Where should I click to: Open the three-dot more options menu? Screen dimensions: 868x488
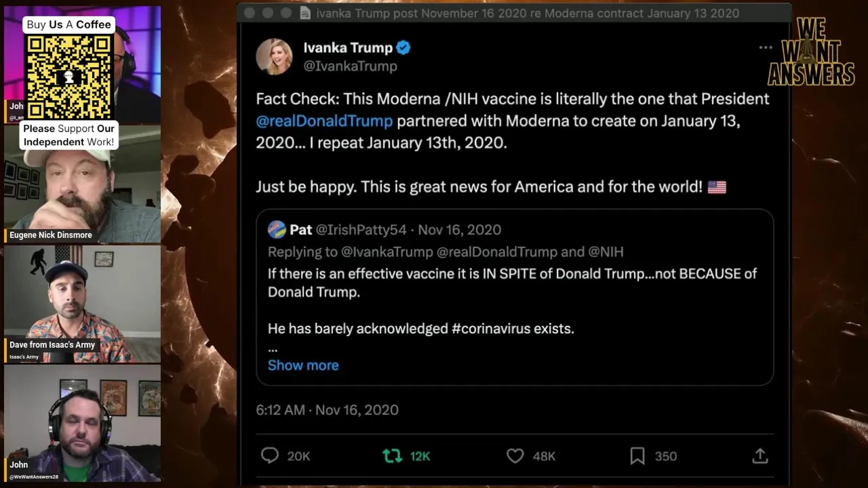tap(766, 47)
